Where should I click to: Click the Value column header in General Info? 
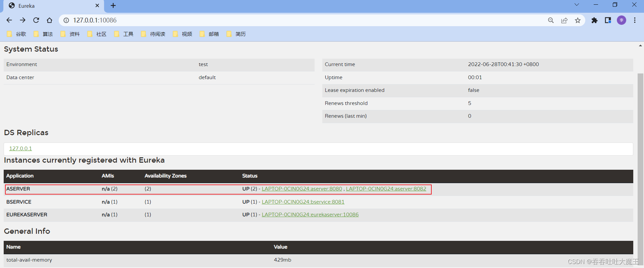pos(280,247)
